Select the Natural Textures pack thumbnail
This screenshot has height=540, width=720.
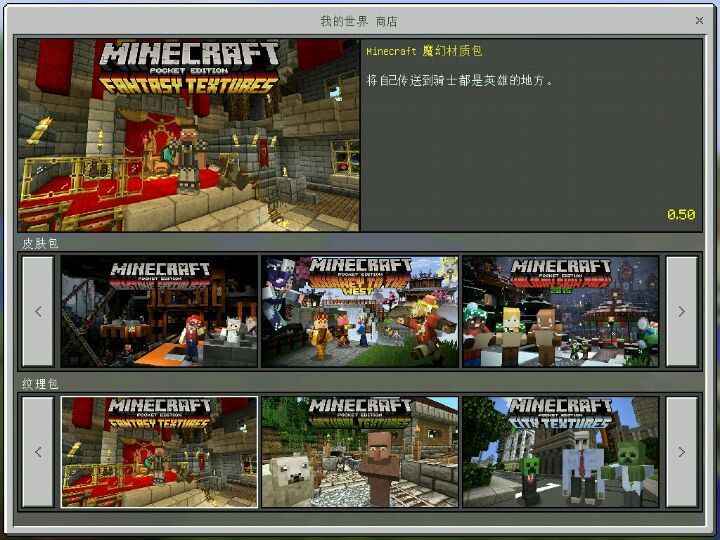tap(360, 452)
